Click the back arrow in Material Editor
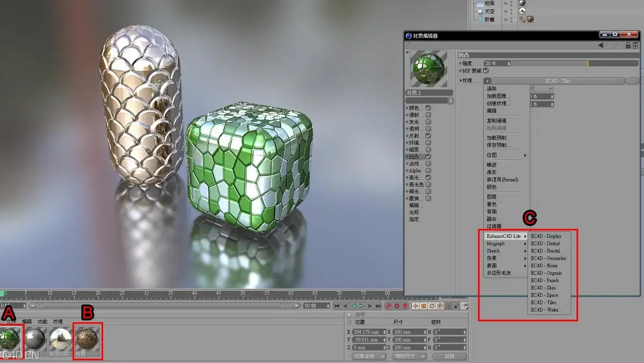 coord(601,45)
